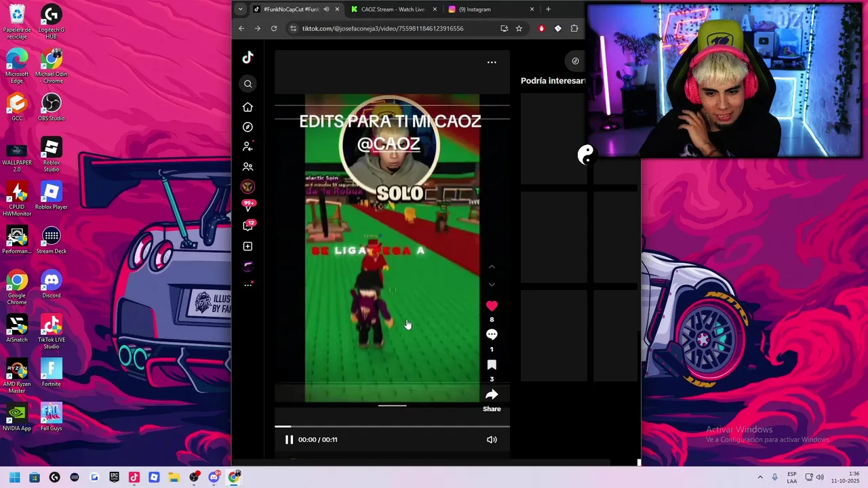Viewport: 868px width, 488px height.
Task: Open Stream Deck desktop shortcut
Action: [x=51, y=240]
